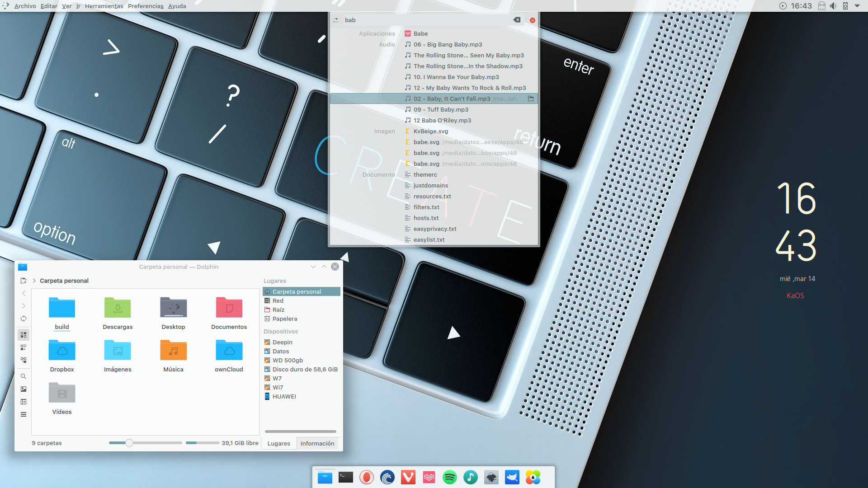Click the volume icon in system tray
The image size is (868, 488).
click(833, 6)
